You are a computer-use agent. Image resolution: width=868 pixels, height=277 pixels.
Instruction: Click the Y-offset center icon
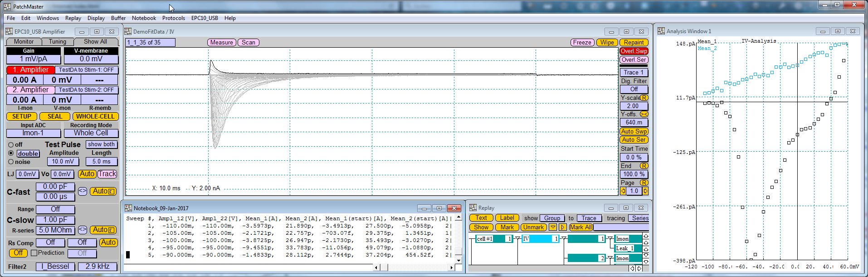(644, 114)
